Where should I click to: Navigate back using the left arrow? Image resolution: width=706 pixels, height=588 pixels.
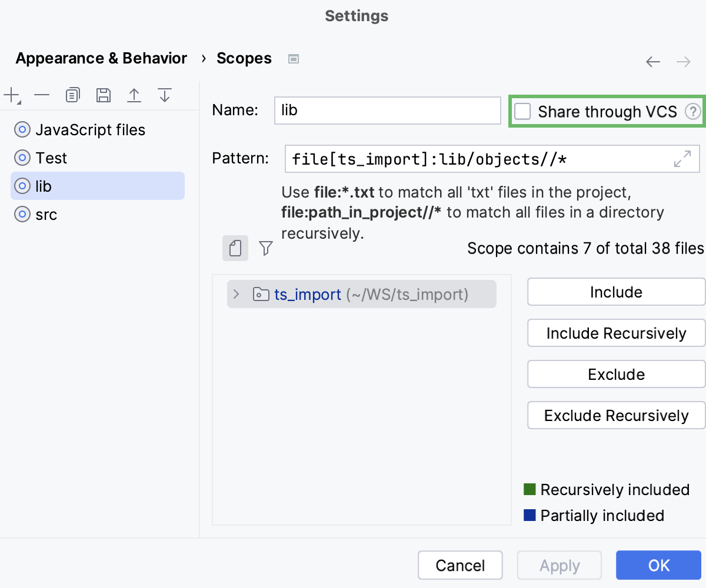(x=653, y=61)
